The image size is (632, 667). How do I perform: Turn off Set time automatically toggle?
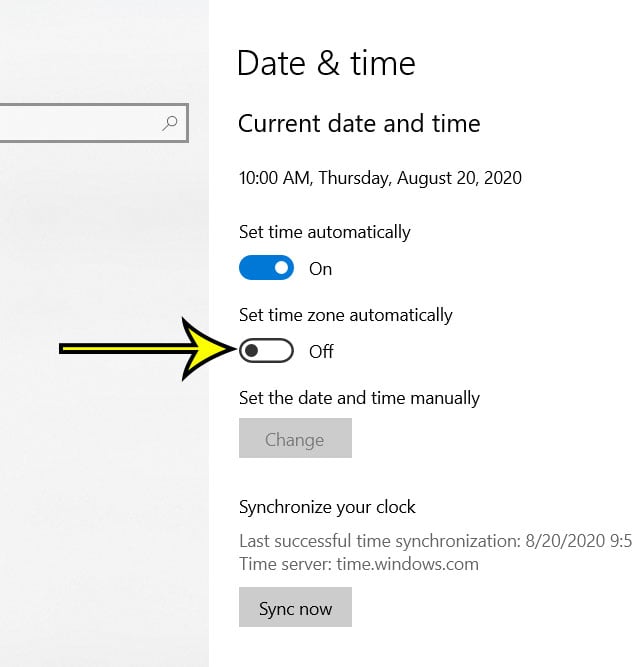pos(266,268)
